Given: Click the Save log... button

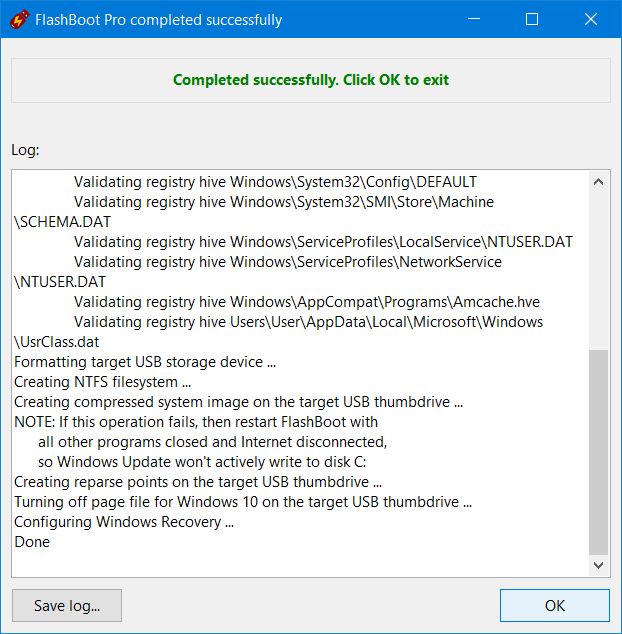Looking at the screenshot, I should tap(67, 605).
